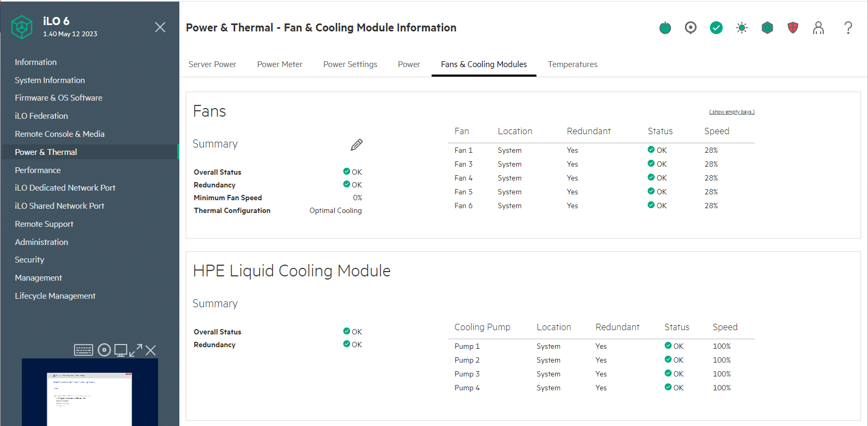Click the iLO 6 logo icon
Screen dimensions: 868x426
tap(22, 27)
